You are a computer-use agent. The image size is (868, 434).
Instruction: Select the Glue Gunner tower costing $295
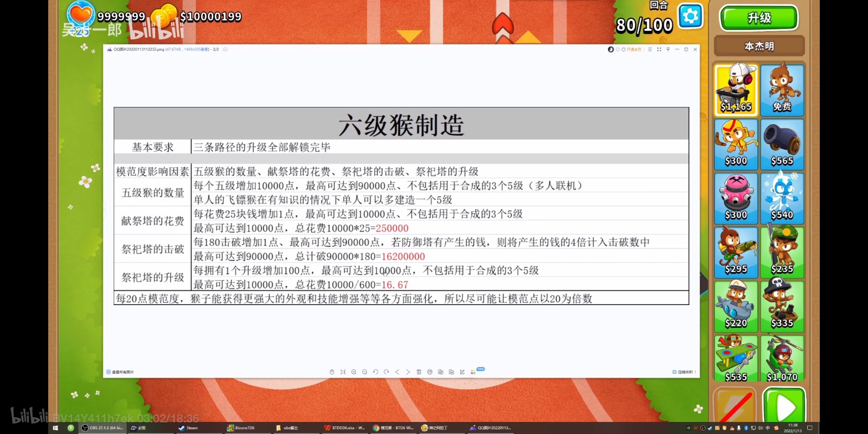pyautogui.click(x=736, y=252)
